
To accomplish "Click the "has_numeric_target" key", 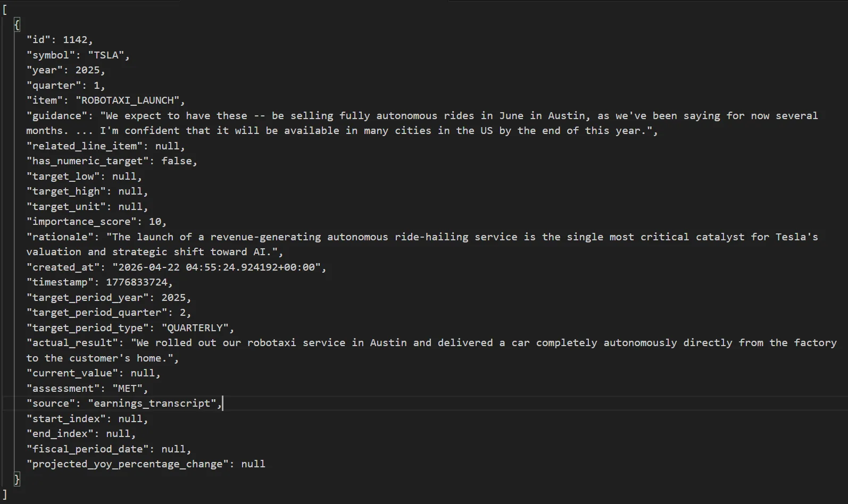I will point(88,161).
